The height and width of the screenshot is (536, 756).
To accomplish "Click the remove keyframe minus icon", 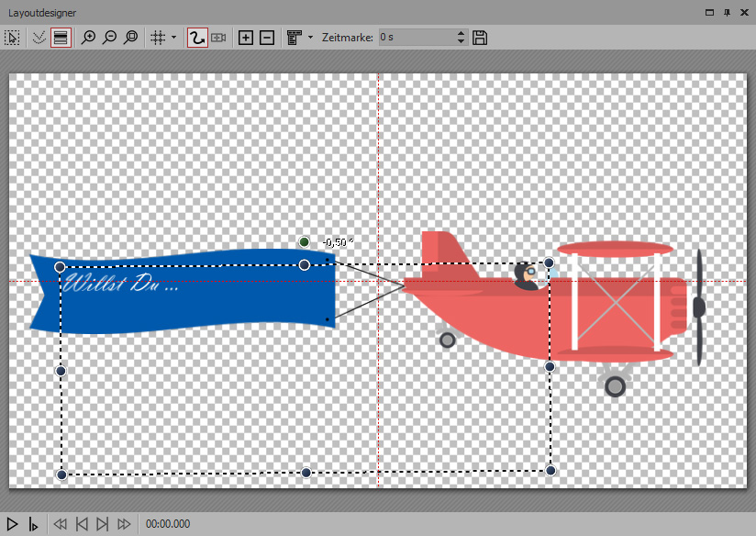I will pyautogui.click(x=266, y=38).
